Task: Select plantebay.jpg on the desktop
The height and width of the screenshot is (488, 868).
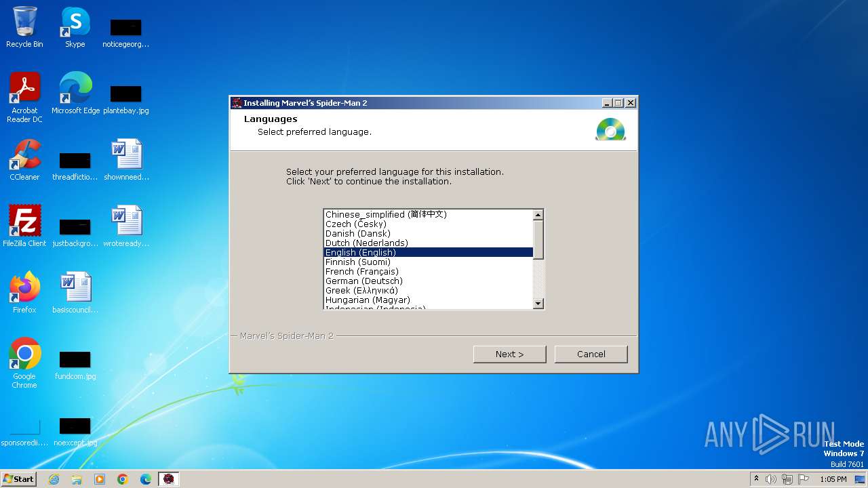Action: click(125, 99)
